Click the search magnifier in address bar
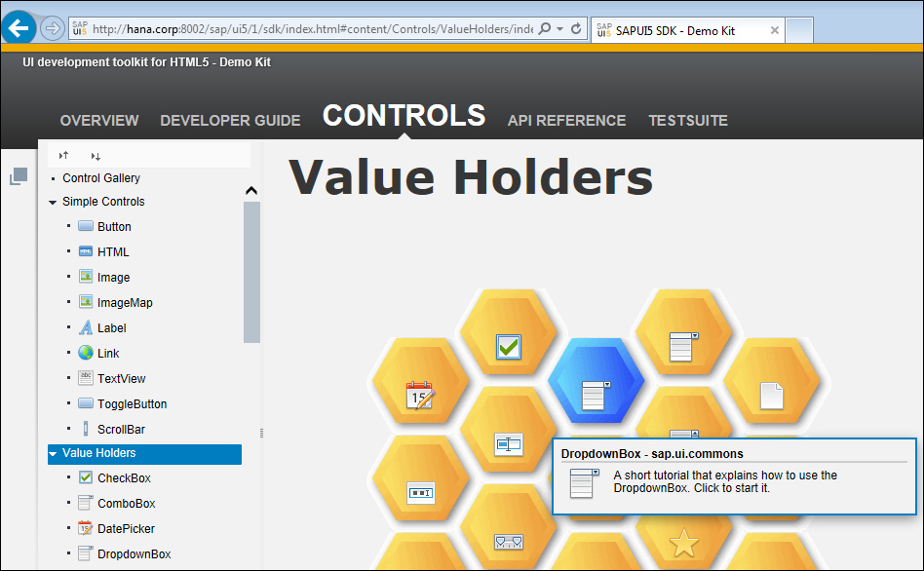 (545, 28)
